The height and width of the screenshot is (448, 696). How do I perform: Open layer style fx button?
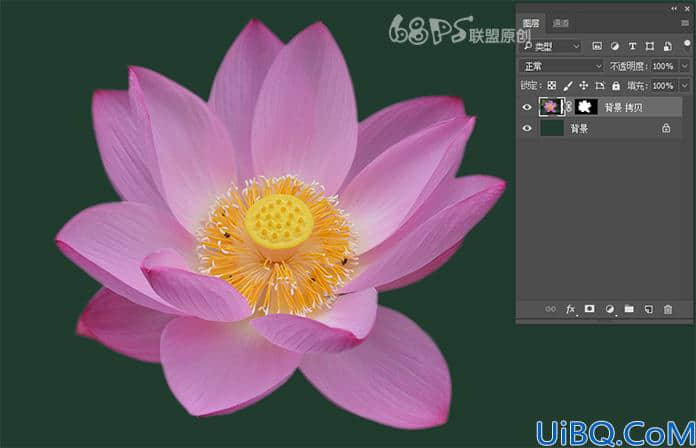click(570, 309)
